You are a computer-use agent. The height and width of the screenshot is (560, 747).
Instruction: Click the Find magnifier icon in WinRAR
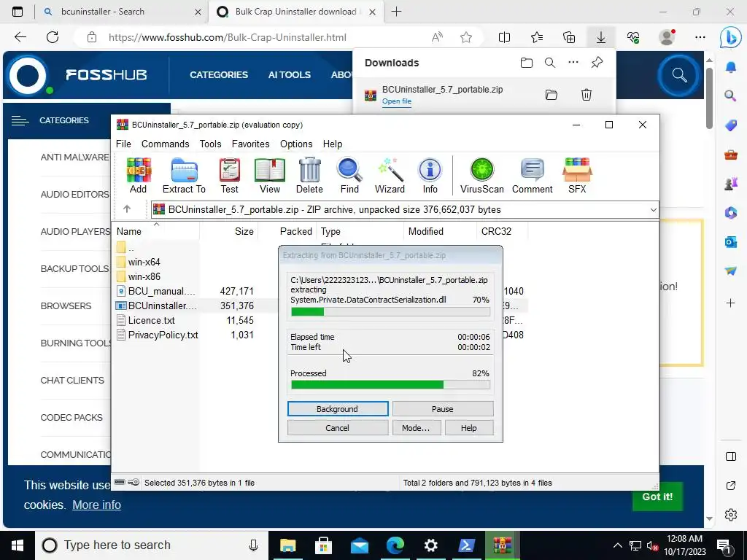[349, 175]
